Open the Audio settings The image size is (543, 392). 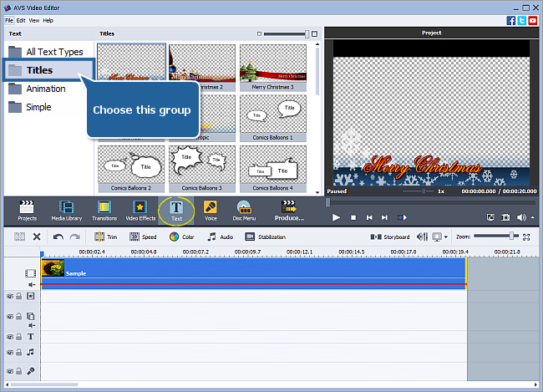pyautogui.click(x=221, y=237)
